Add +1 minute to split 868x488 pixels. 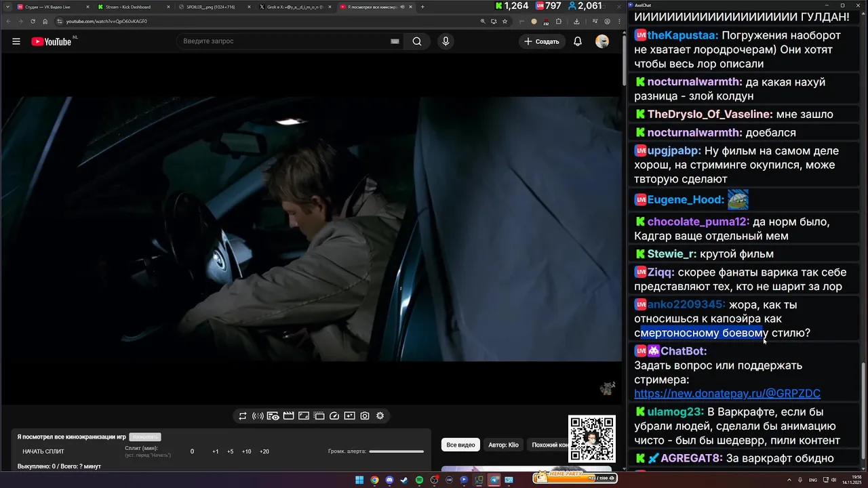tap(216, 451)
